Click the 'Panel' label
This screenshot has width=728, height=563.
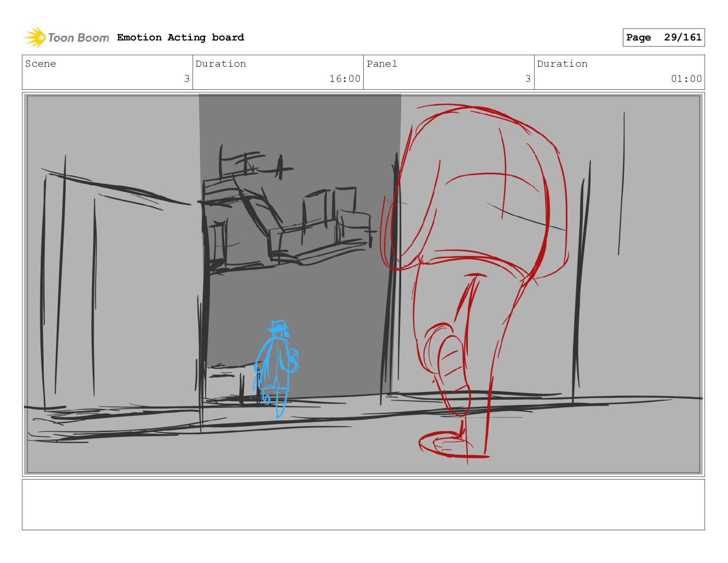click(382, 63)
